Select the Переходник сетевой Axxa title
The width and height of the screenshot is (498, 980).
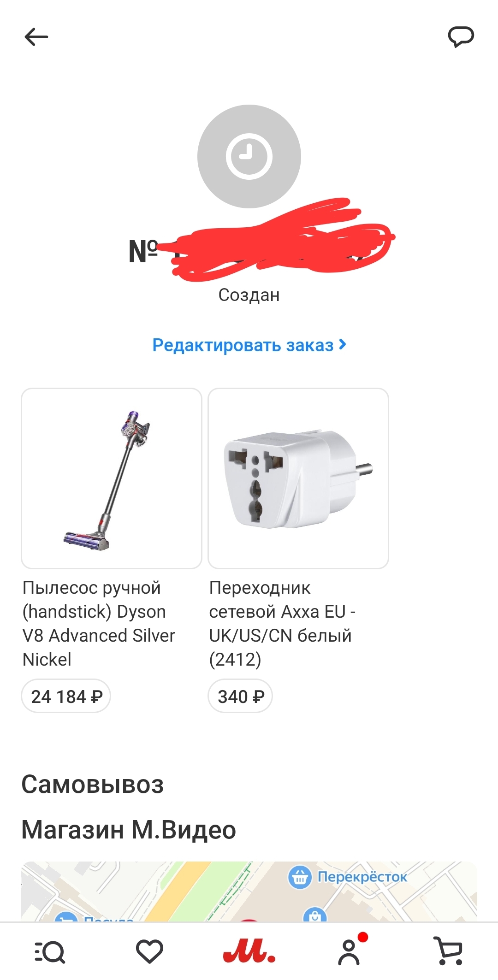(282, 623)
